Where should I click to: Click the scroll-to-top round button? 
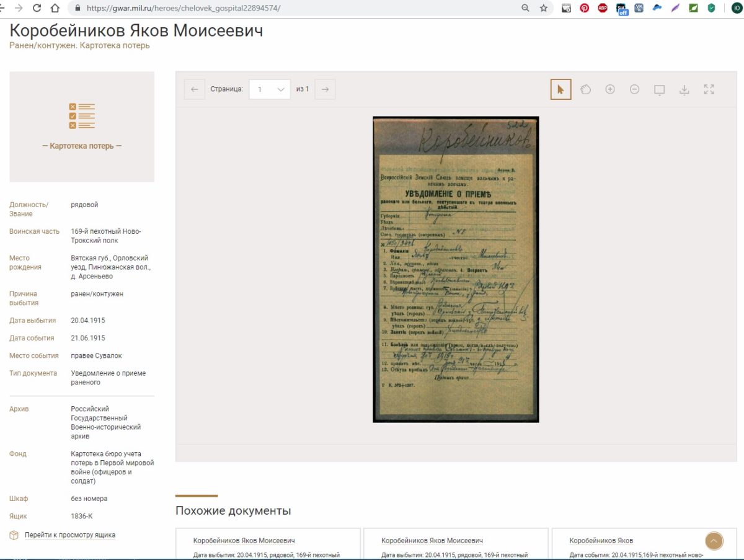pyautogui.click(x=714, y=541)
